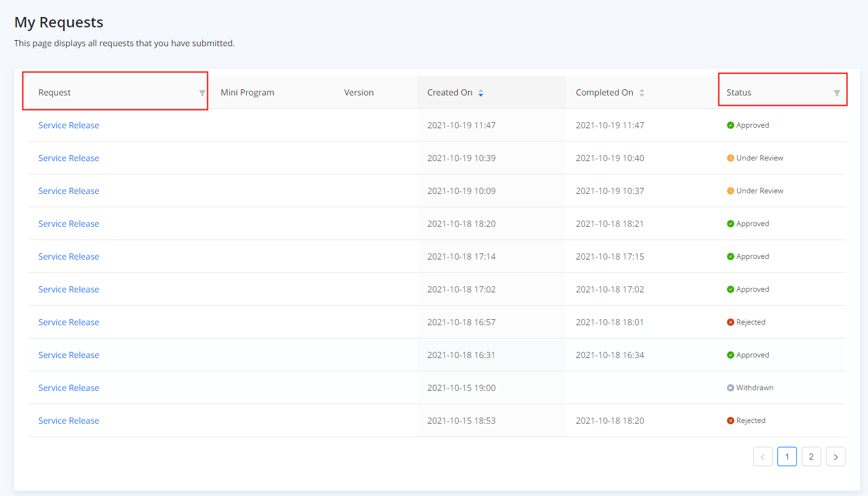The image size is (868, 496).
Task: Open filter icon in Status column header
Action: (x=836, y=93)
